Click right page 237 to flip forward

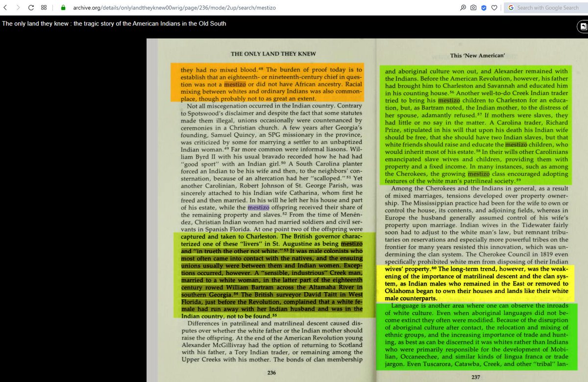coord(483,211)
